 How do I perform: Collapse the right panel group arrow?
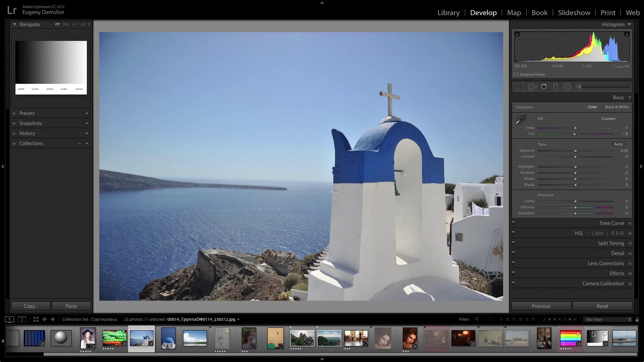(641, 166)
